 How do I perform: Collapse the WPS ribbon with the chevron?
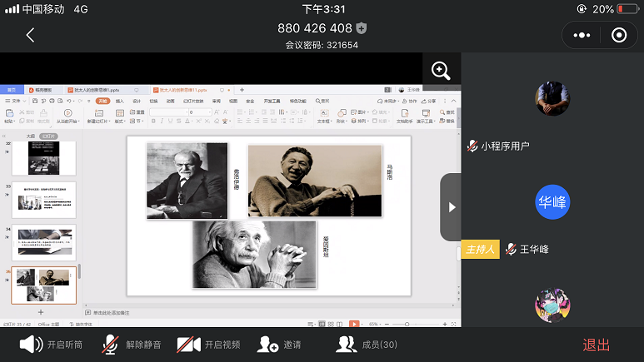click(454, 101)
